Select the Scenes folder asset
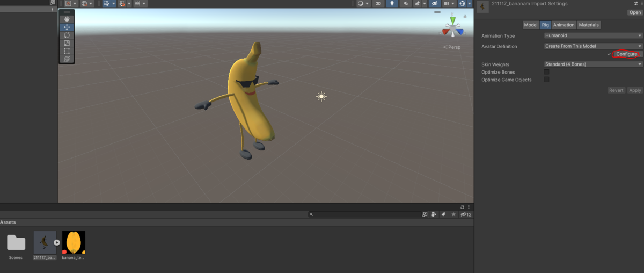The image size is (644, 273). (16, 246)
